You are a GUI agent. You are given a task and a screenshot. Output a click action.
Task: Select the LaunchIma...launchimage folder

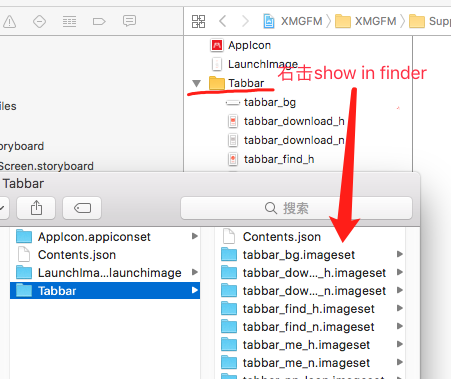coord(99,273)
